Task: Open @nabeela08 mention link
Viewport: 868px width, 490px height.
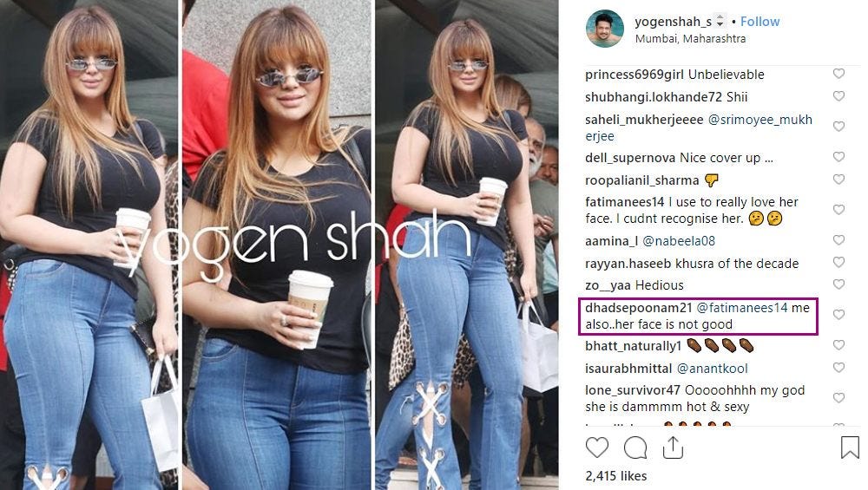Action: [x=678, y=241]
